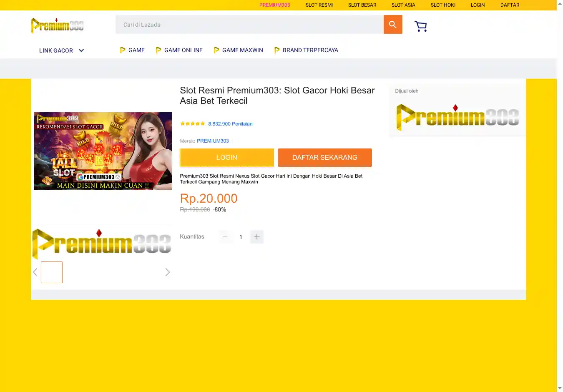Focus the Cari di Lazada search field
The height and width of the screenshot is (392, 563).
coord(249,25)
